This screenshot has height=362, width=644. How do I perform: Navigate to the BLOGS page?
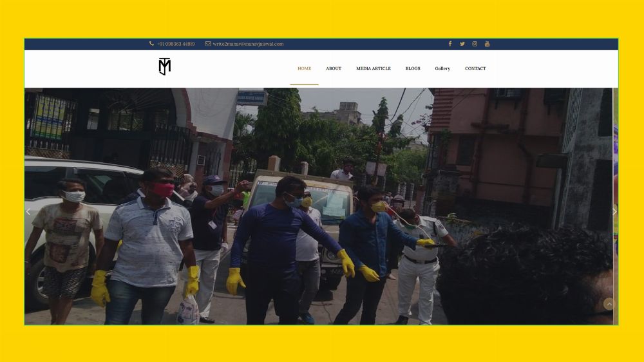[413, 68]
